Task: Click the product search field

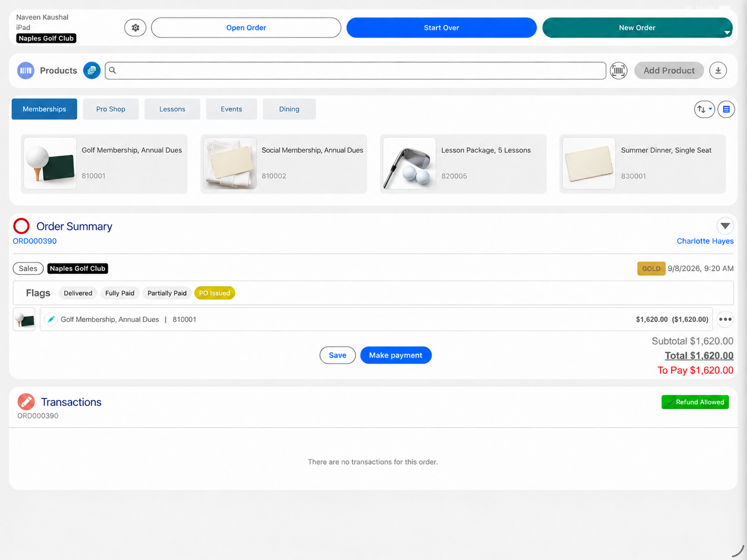Action: (x=355, y=71)
